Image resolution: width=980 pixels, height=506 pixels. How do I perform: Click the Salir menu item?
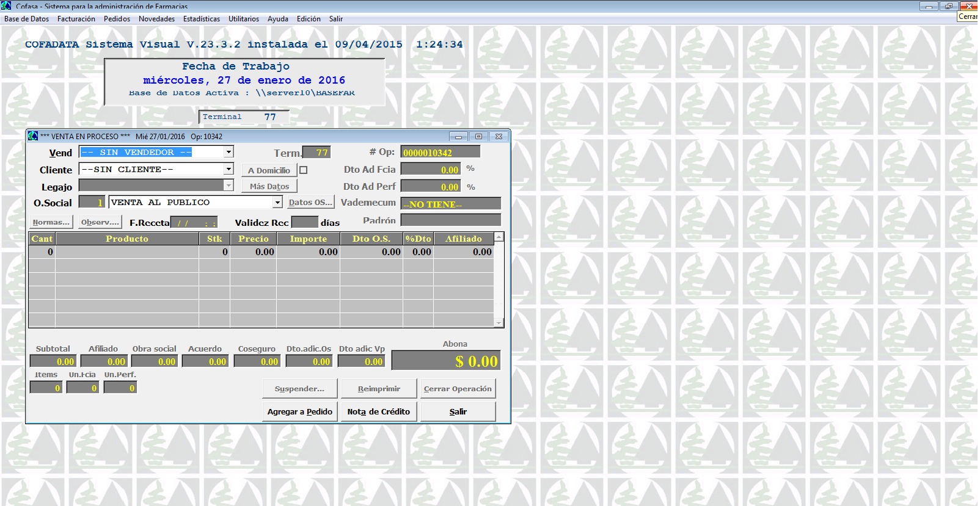click(336, 19)
